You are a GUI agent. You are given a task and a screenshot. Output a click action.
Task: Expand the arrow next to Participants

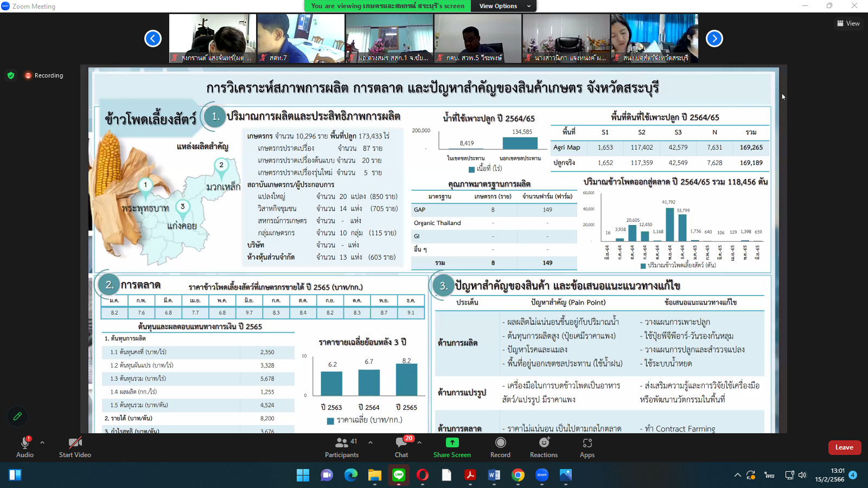point(371,442)
